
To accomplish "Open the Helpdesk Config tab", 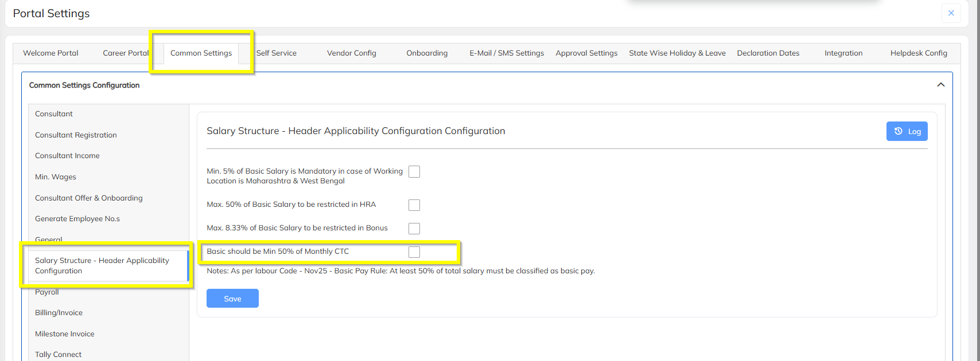I will tap(919, 53).
